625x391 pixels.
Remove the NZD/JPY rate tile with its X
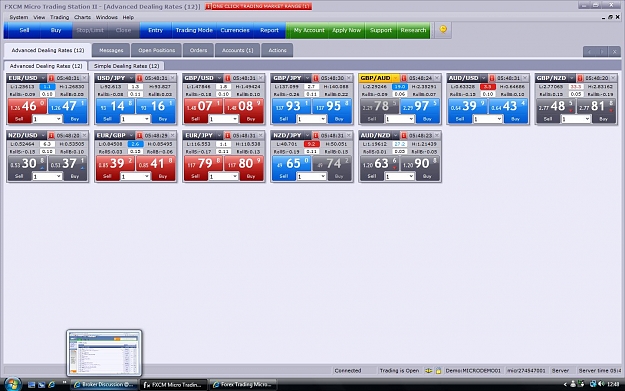349,136
